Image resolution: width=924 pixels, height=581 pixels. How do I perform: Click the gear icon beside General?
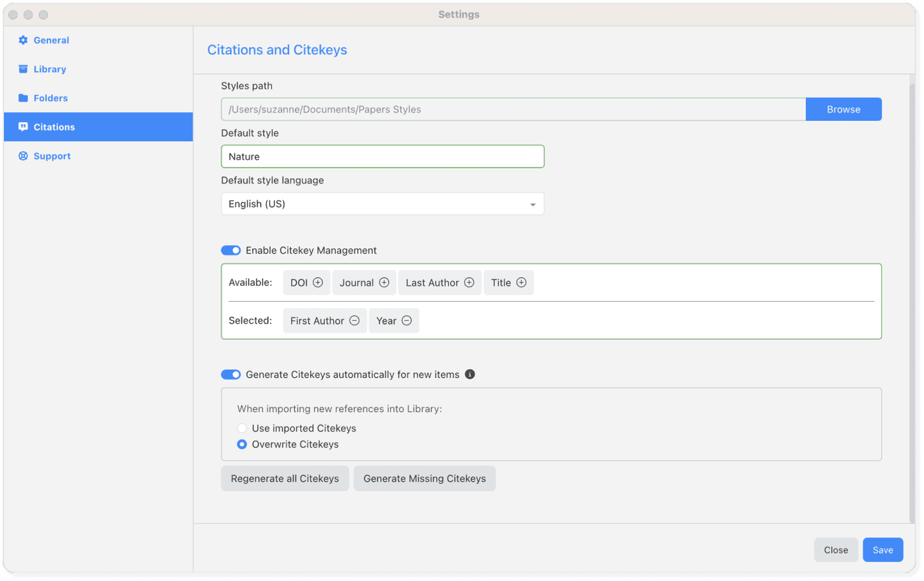coord(23,40)
